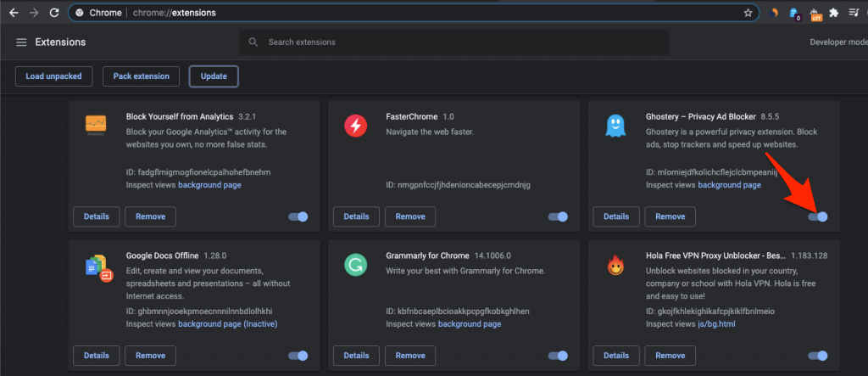Image resolution: width=868 pixels, height=376 pixels.
Task: Click Ghostery version 8.5.5 text
Action: 771,116
